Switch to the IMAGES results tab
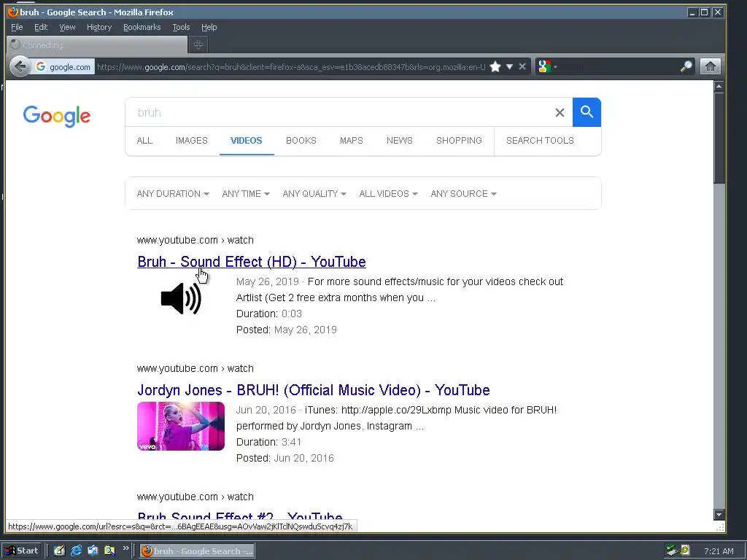The image size is (747, 560). point(192,141)
